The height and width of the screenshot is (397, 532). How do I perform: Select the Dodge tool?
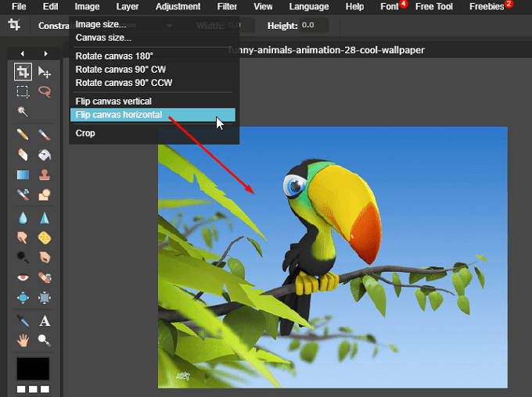click(x=23, y=258)
